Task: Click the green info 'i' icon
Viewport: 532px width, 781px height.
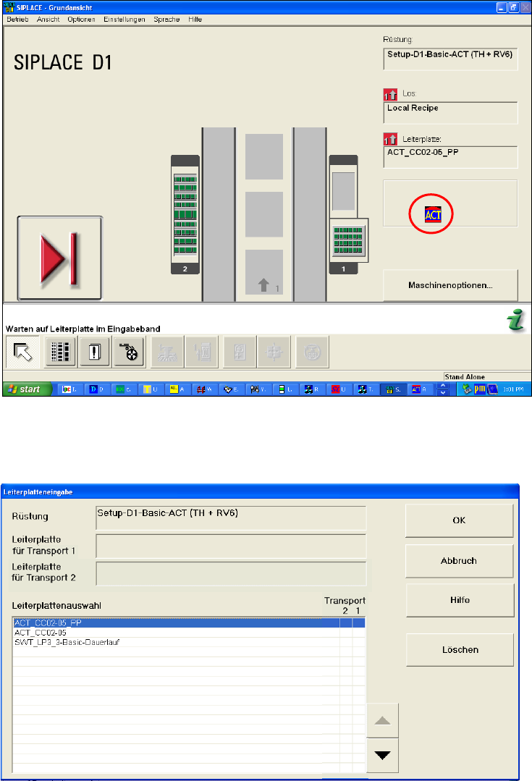Action: tap(516, 320)
